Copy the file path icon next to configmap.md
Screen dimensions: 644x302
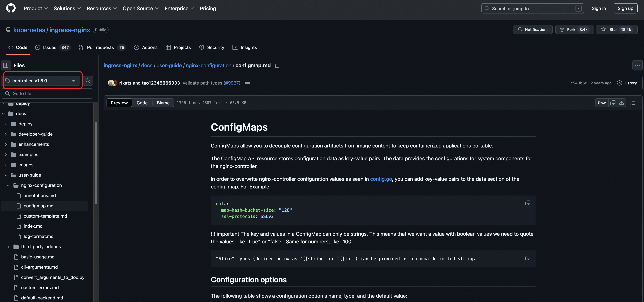point(278,65)
